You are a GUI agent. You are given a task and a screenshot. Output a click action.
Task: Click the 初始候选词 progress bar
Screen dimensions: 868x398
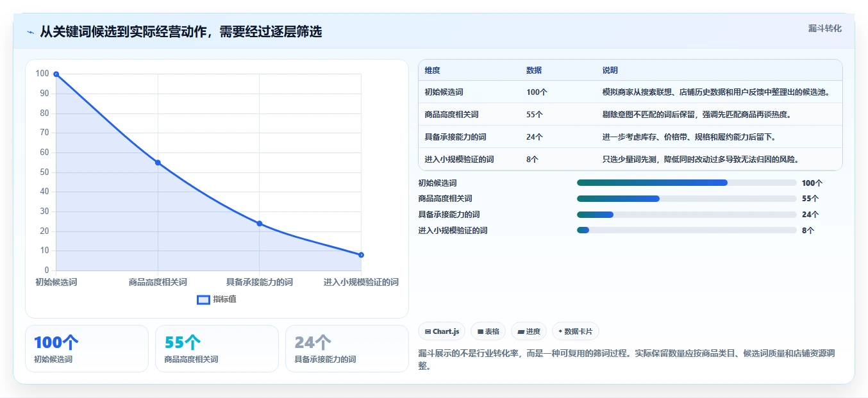(x=687, y=183)
